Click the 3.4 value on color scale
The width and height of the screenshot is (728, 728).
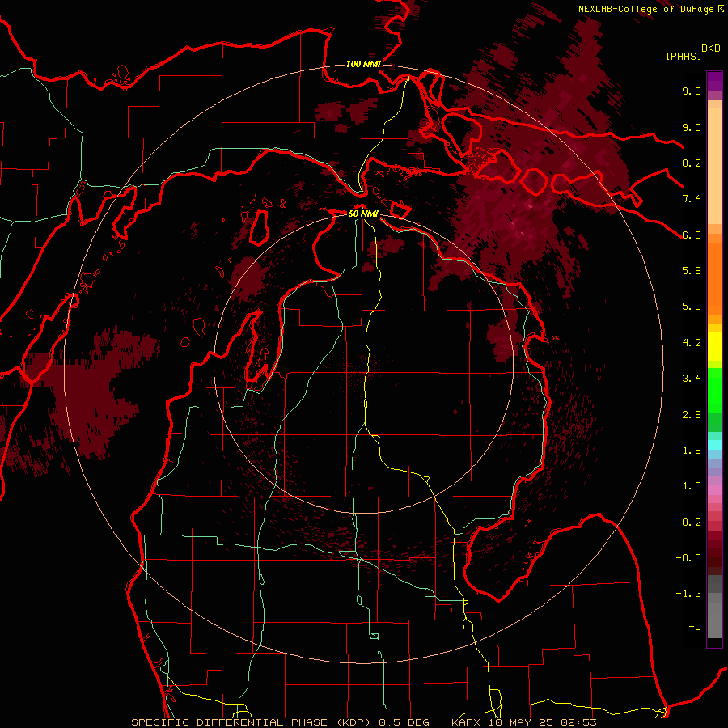(x=692, y=379)
